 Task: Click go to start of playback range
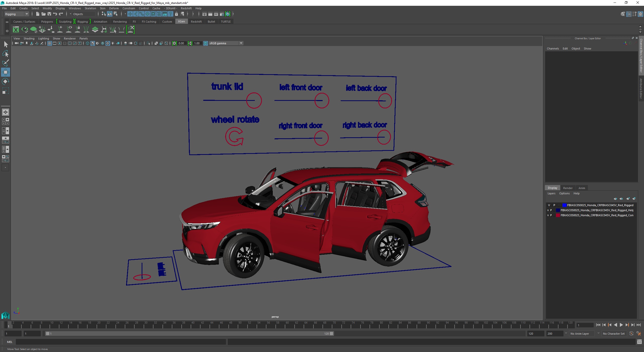(x=598, y=325)
